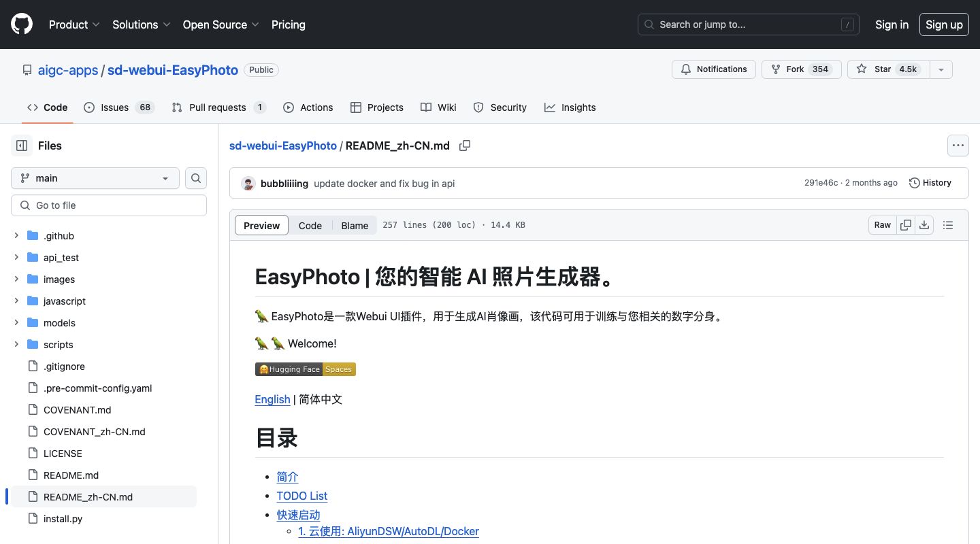Click the Hugging Face Spaces badge

(x=306, y=369)
